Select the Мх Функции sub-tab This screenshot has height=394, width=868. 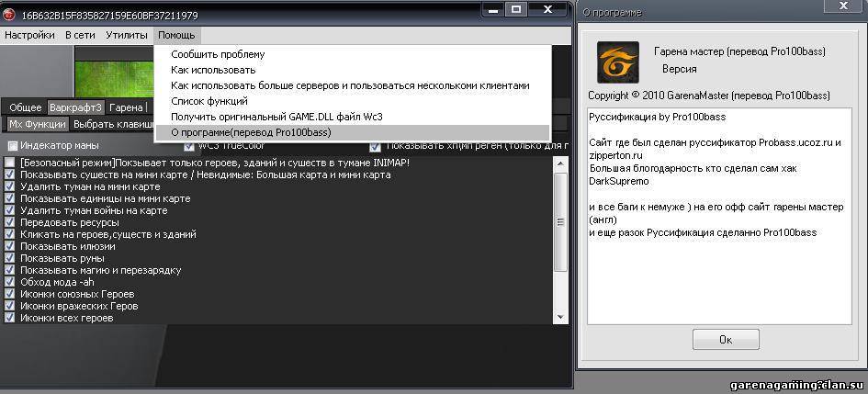pyautogui.click(x=38, y=124)
